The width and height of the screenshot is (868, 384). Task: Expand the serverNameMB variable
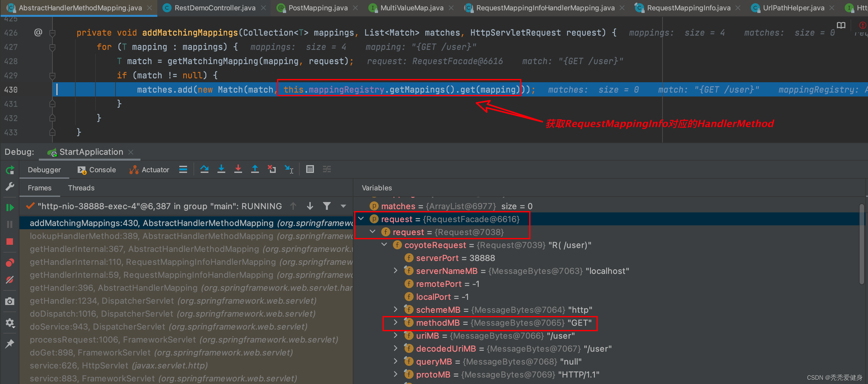395,270
